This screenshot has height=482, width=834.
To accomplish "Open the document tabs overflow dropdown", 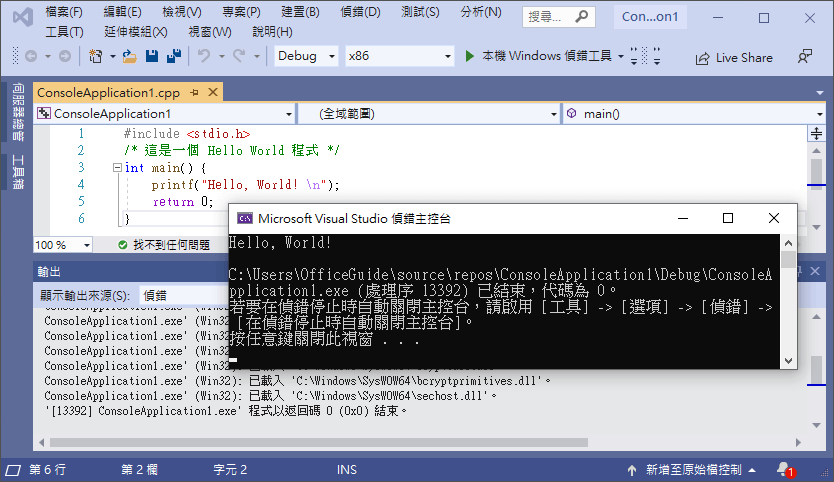I will tap(820, 93).
